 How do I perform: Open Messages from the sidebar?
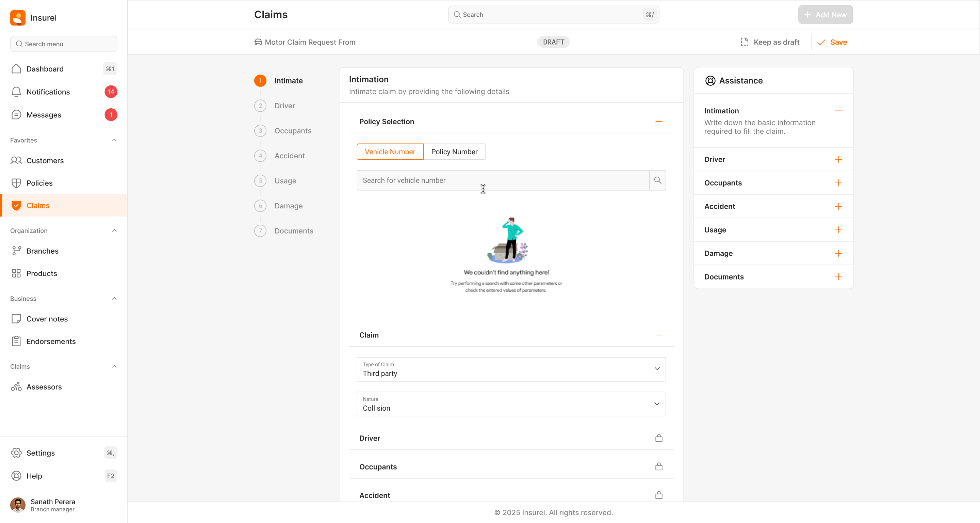(x=43, y=115)
